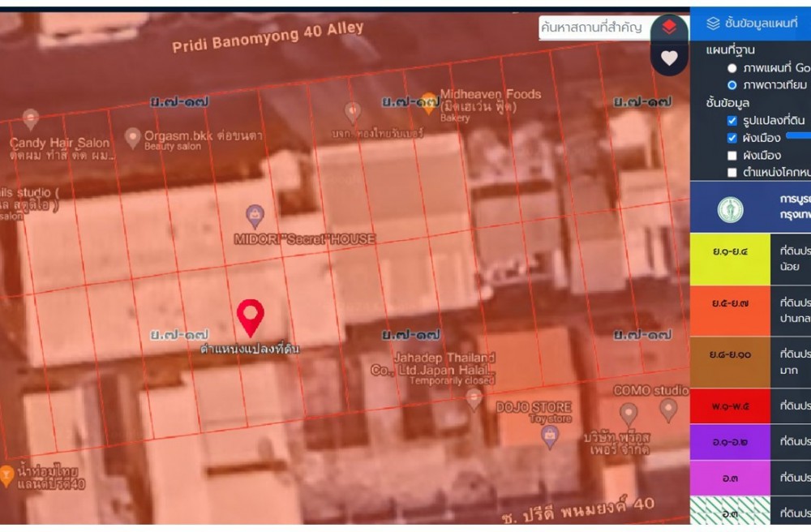Select the MIDORI Secret HOUSE shop pin
This screenshot has height=532, width=811.
pos(255,216)
